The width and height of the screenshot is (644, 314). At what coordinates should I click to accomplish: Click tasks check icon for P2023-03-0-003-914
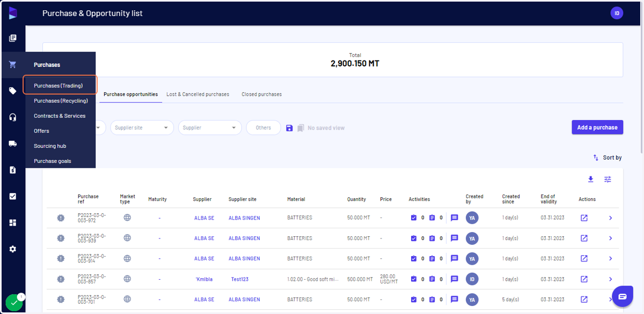click(413, 259)
